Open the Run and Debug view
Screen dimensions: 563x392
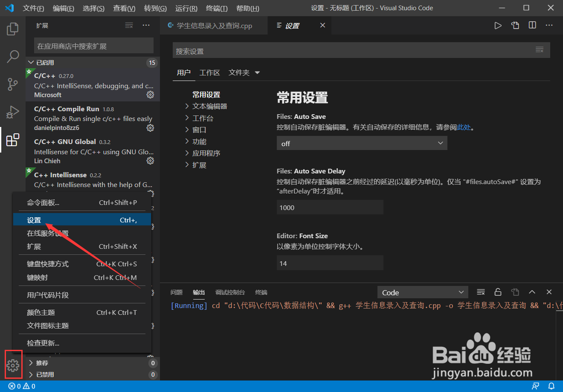(x=13, y=112)
